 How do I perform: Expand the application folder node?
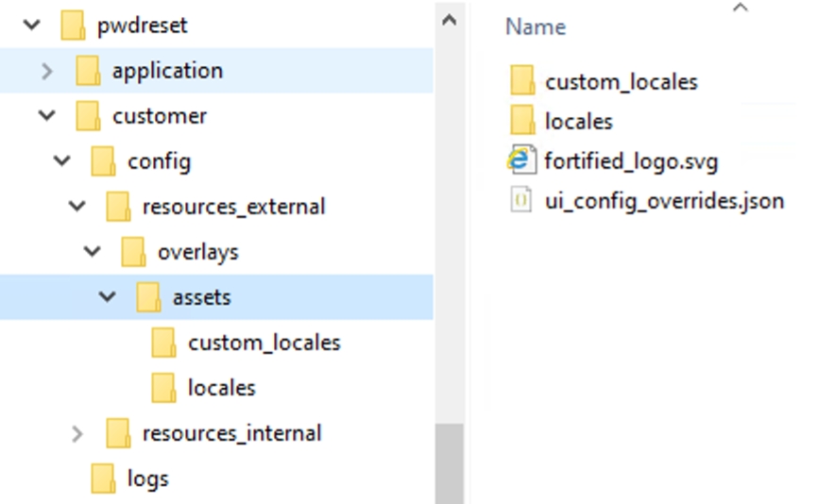47,71
